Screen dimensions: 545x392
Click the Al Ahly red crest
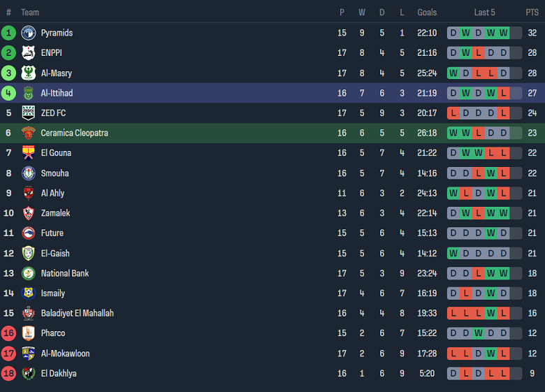coord(28,193)
